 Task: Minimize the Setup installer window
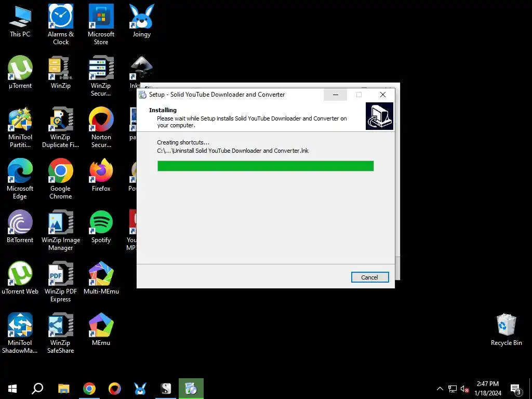coord(336,95)
